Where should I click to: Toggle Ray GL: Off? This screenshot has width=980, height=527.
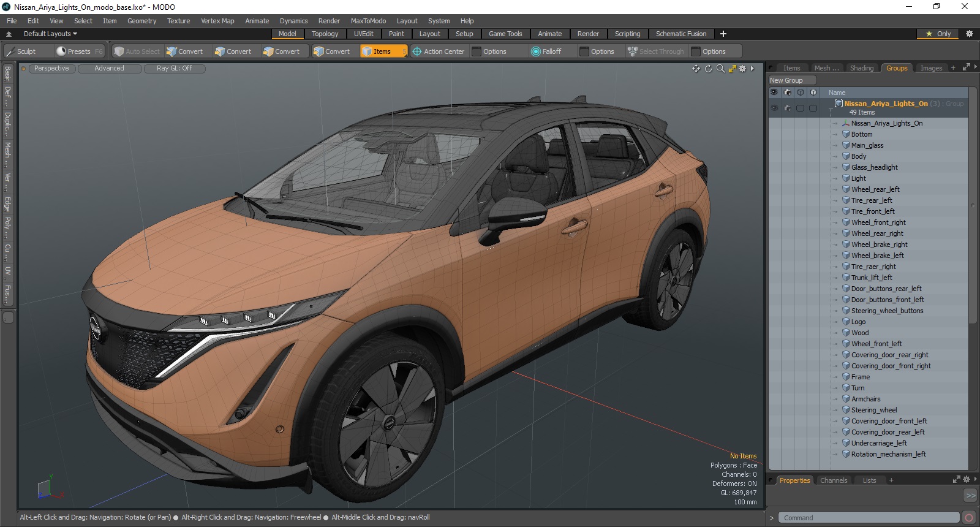point(174,69)
